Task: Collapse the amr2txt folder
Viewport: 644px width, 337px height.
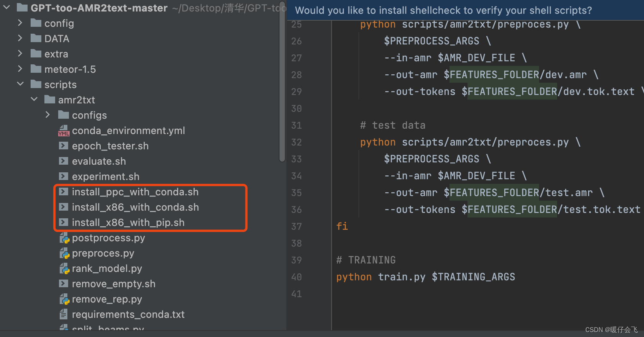Action: (x=34, y=99)
